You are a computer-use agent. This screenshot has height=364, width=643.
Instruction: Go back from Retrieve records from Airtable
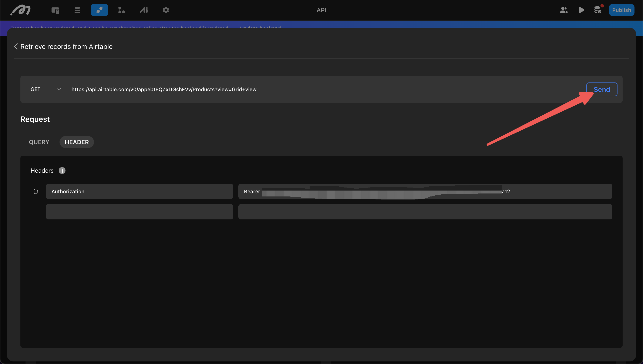point(16,47)
